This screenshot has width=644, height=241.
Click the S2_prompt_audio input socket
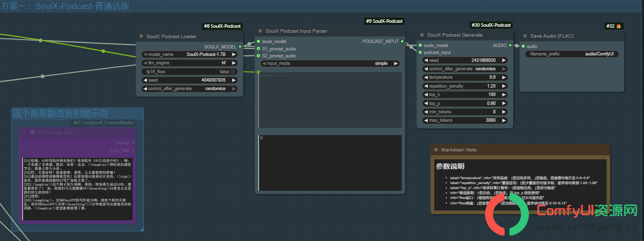pos(258,56)
